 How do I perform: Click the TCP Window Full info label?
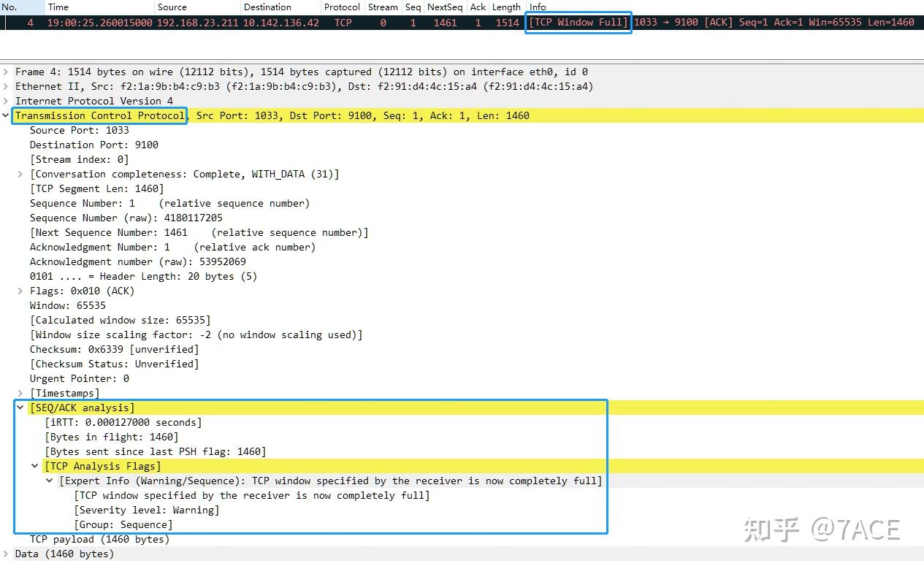(x=578, y=22)
